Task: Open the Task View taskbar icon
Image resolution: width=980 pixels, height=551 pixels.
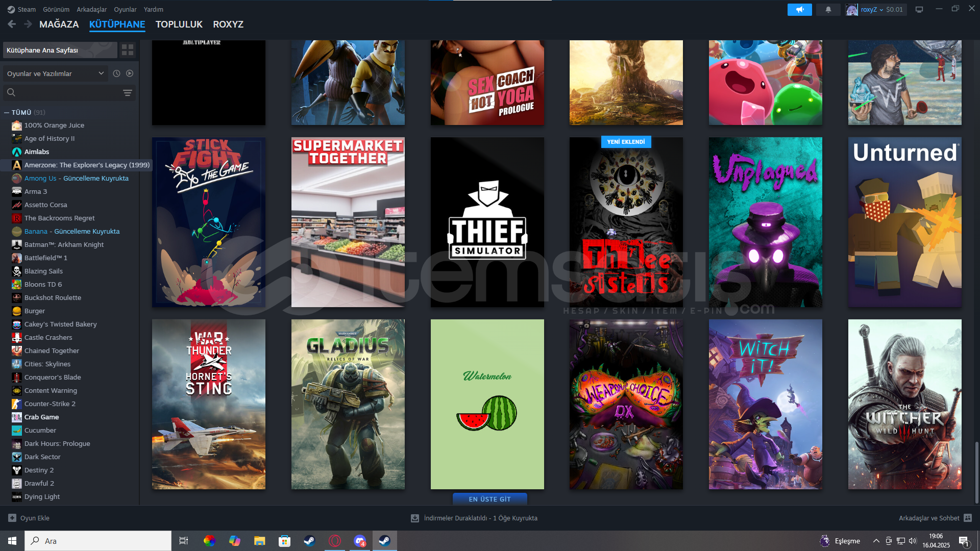Action: coord(184,541)
